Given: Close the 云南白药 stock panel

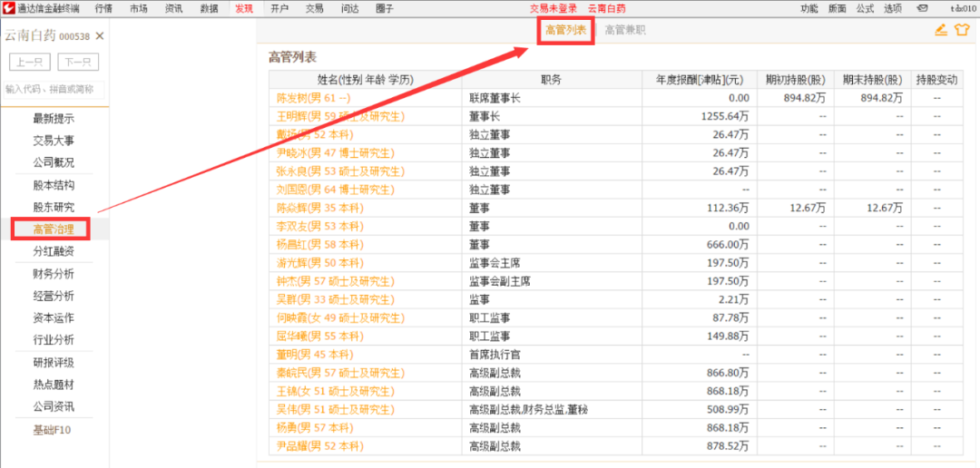Looking at the screenshot, I should point(100,36).
